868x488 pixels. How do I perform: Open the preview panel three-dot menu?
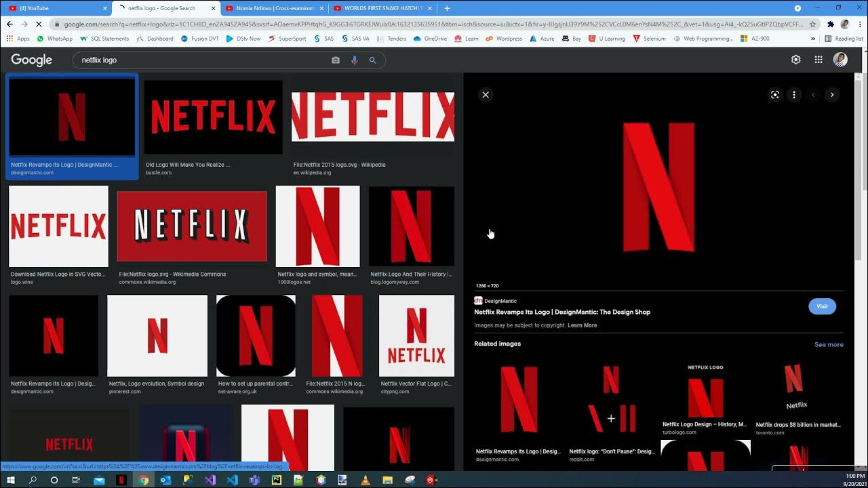[794, 95]
